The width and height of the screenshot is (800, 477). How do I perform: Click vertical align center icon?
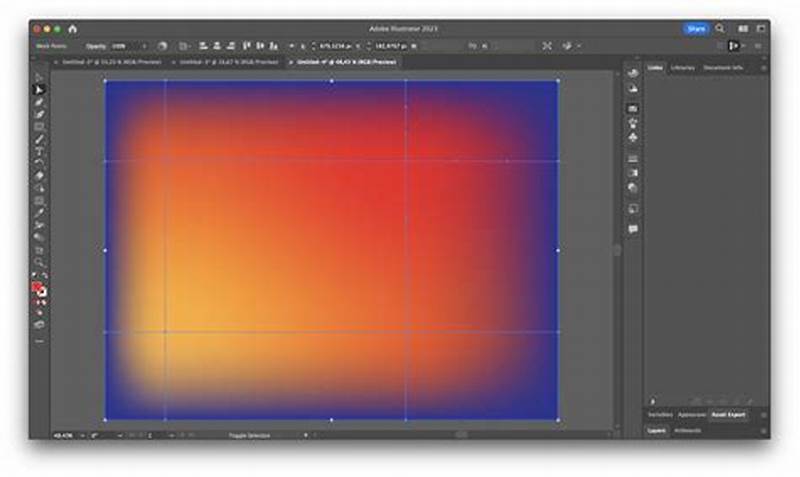click(x=260, y=46)
